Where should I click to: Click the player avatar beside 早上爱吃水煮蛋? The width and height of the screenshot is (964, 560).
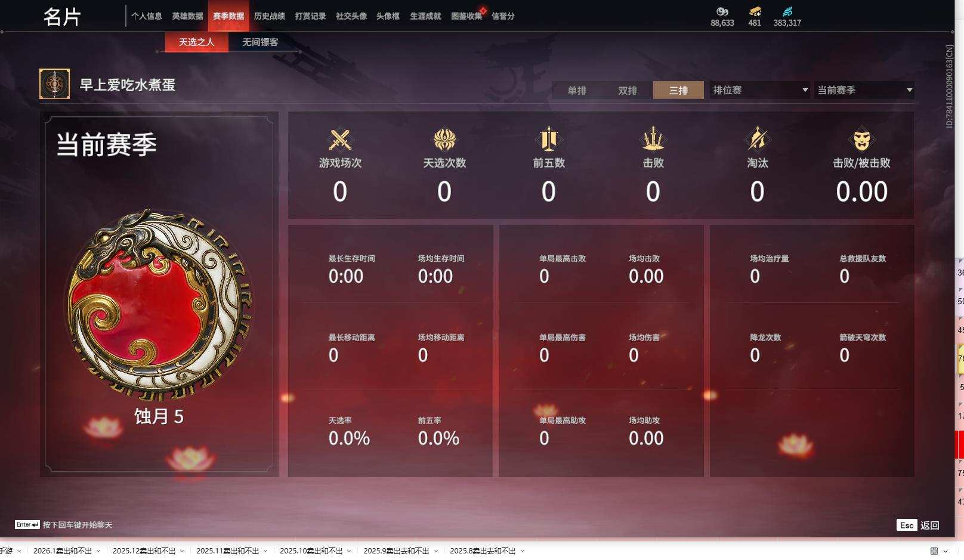[54, 83]
